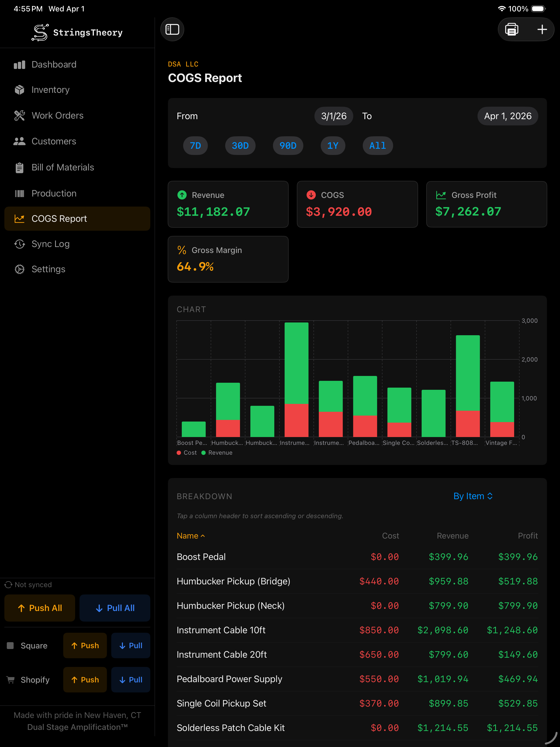Click the printer icon

tap(511, 29)
